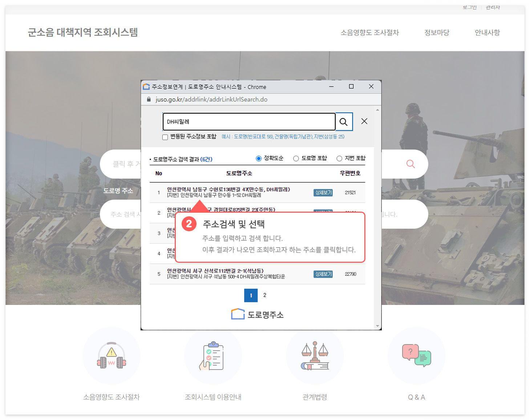Click the address search magnifier icon

[x=343, y=122]
